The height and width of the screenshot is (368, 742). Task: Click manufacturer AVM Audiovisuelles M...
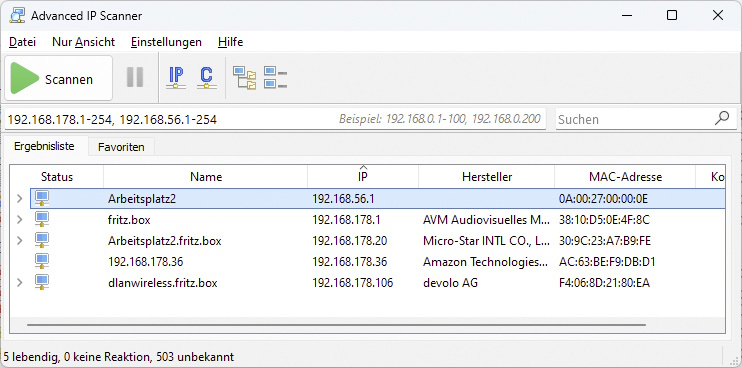(x=487, y=220)
